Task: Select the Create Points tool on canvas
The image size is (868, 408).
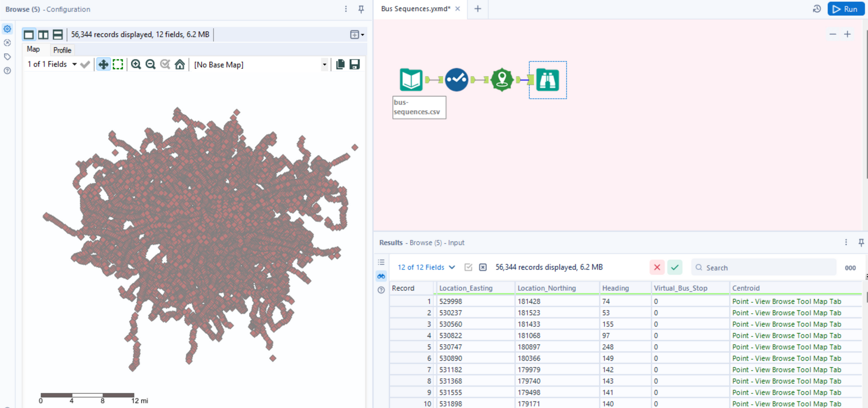Action: pyautogui.click(x=502, y=80)
